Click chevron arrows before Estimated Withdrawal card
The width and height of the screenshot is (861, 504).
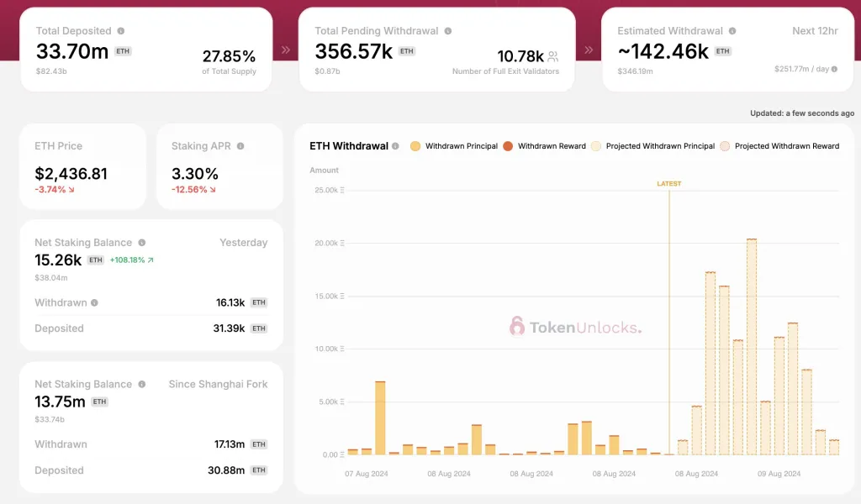tap(589, 50)
